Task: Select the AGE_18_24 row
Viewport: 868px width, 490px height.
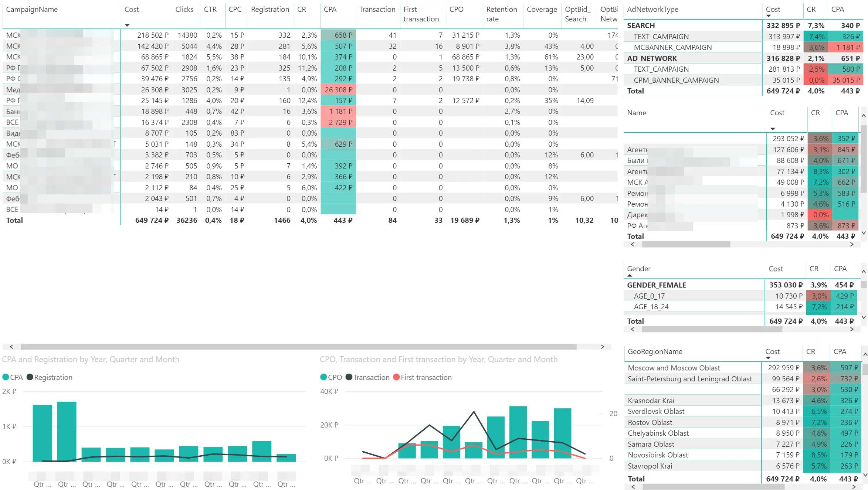Action: coord(740,307)
